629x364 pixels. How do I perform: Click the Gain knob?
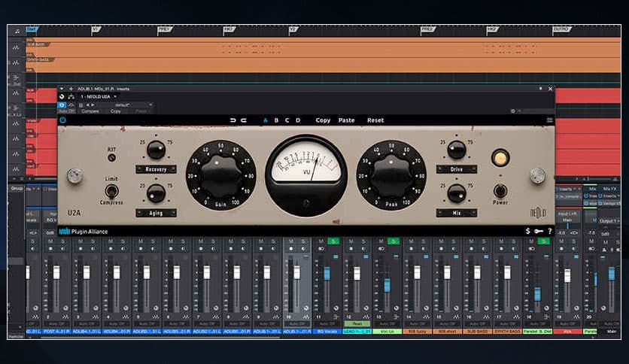coord(220,175)
